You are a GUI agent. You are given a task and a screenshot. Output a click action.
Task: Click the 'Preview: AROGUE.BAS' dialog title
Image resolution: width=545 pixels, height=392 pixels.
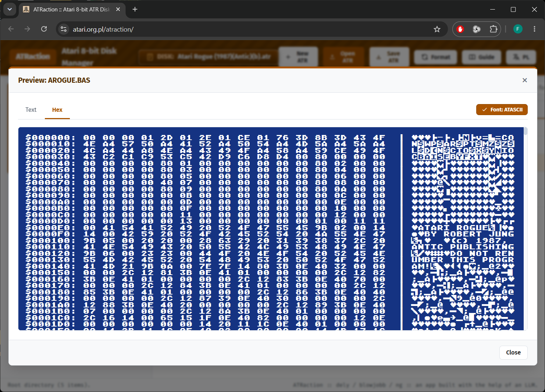pos(54,80)
